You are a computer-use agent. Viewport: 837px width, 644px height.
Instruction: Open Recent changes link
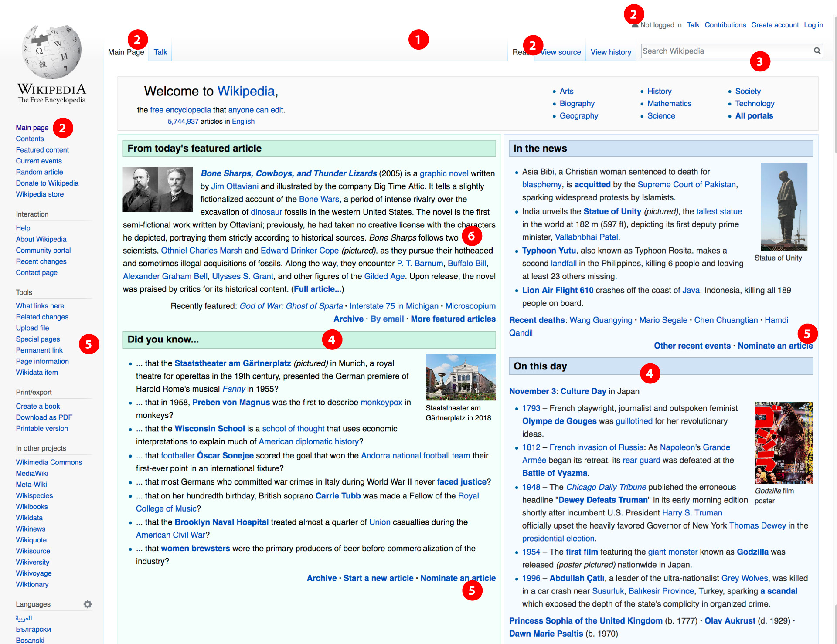point(41,261)
